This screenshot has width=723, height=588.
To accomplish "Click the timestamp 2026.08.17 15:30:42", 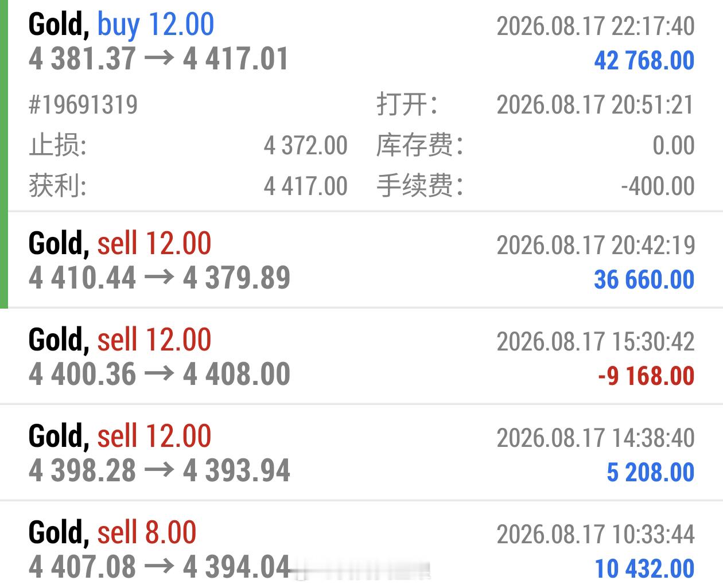I will pyautogui.click(x=596, y=342).
